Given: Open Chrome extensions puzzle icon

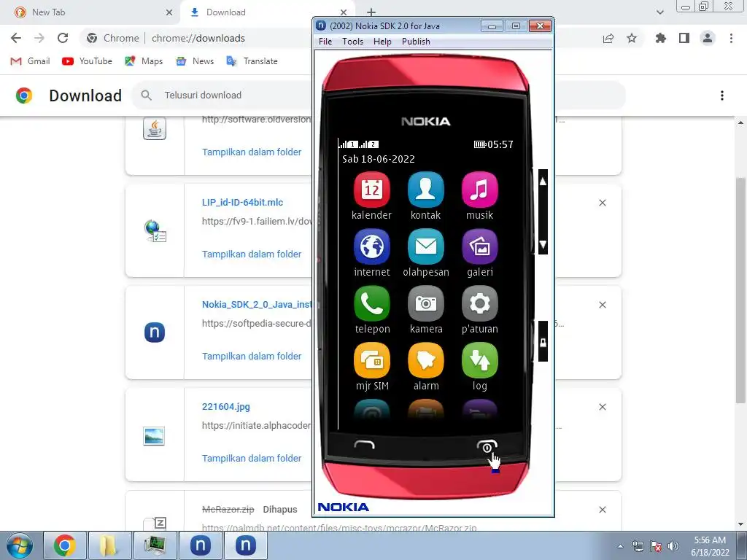Looking at the screenshot, I should click(660, 38).
